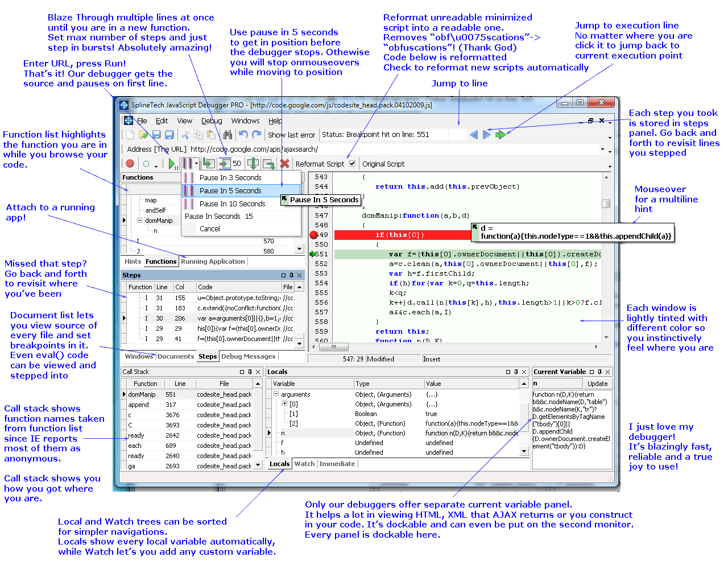This screenshot has width=728, height=582.
Task: Click the Show last error button
Action: pos(291,135)
